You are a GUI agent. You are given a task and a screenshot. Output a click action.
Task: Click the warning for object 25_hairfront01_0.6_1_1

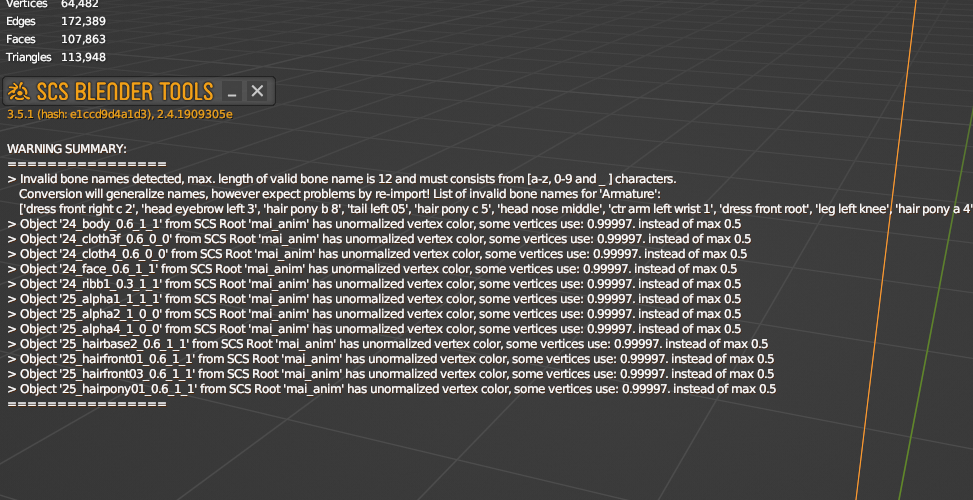tap(391, 359)
